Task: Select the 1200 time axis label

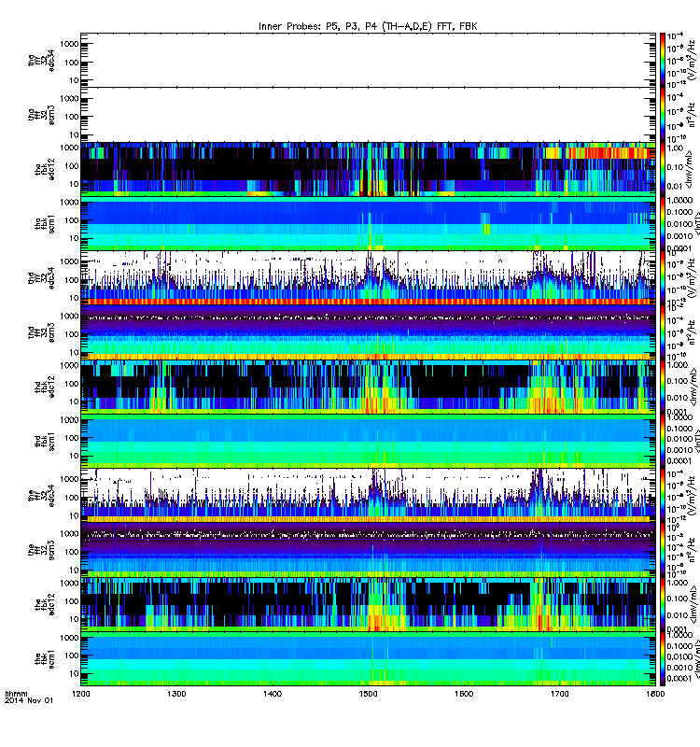Action: pyautogui.click(x=81, y=694)
